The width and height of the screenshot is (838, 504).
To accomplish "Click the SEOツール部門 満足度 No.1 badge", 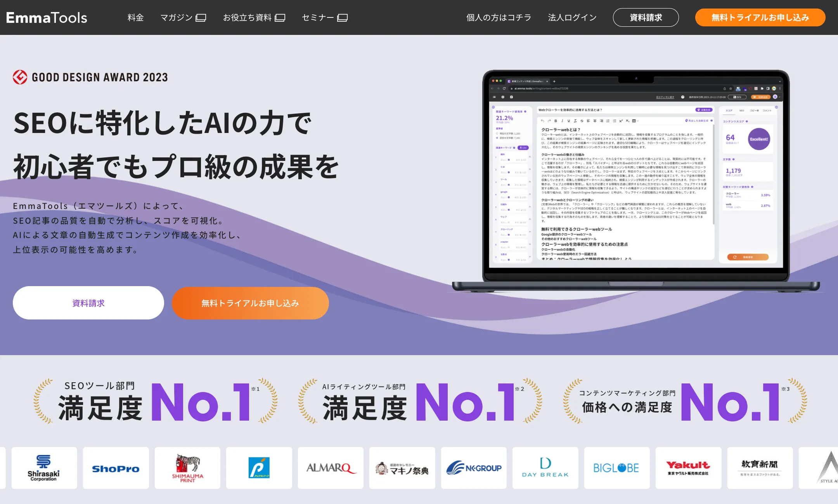I will tap(155, 401).
